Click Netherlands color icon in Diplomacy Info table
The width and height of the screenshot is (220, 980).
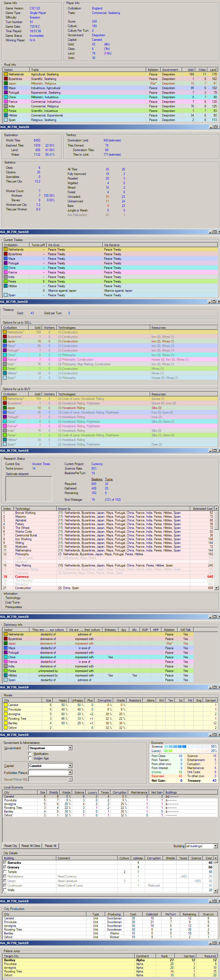pos(6,635)
